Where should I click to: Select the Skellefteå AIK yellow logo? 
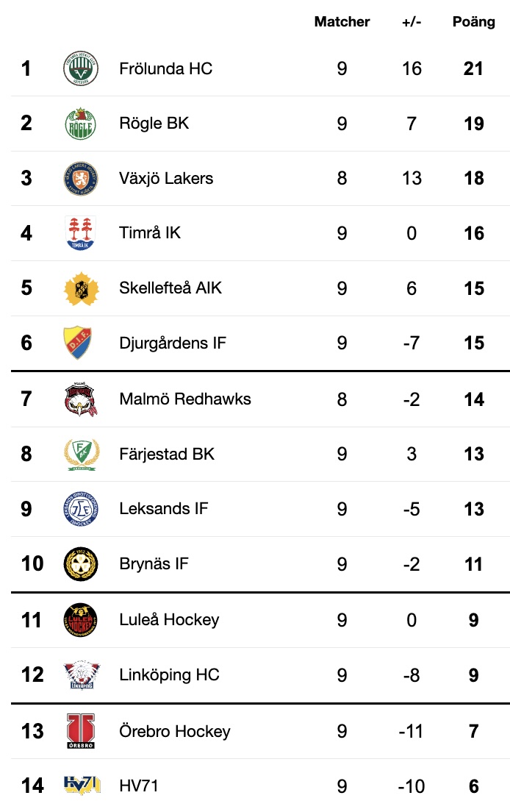82,288
